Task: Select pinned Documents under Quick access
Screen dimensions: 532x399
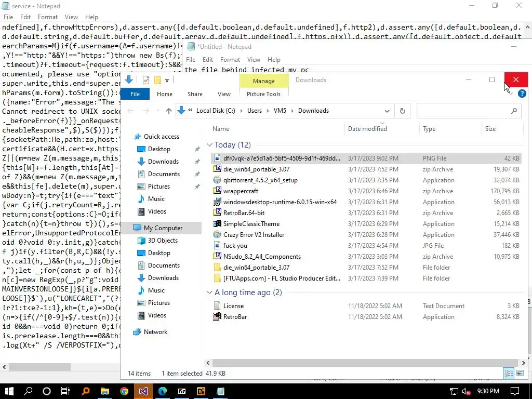Action: pos(164,174)
